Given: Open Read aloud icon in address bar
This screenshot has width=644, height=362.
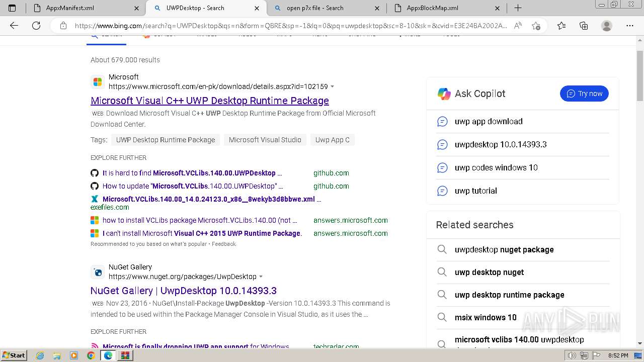Looking at the screenshot, I should pyautogui.click(x=518, y=26).
